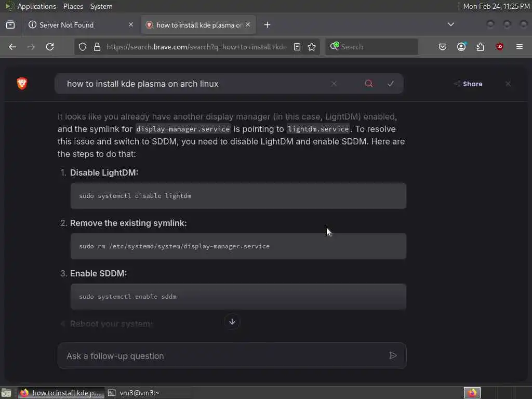Open the Applications menu

click(37, 6)
